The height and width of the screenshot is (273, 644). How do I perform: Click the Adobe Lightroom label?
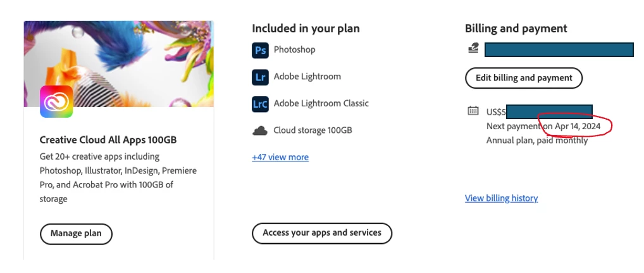(307, 77)
